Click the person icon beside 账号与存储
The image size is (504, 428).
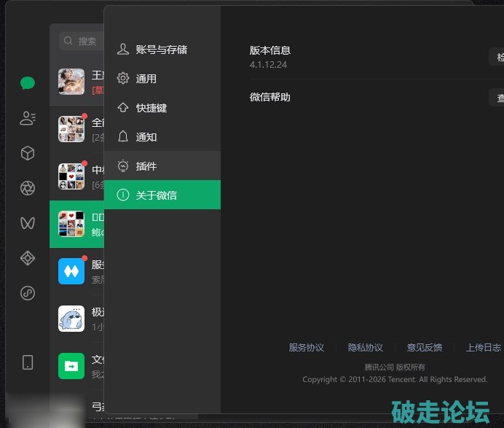123,50
